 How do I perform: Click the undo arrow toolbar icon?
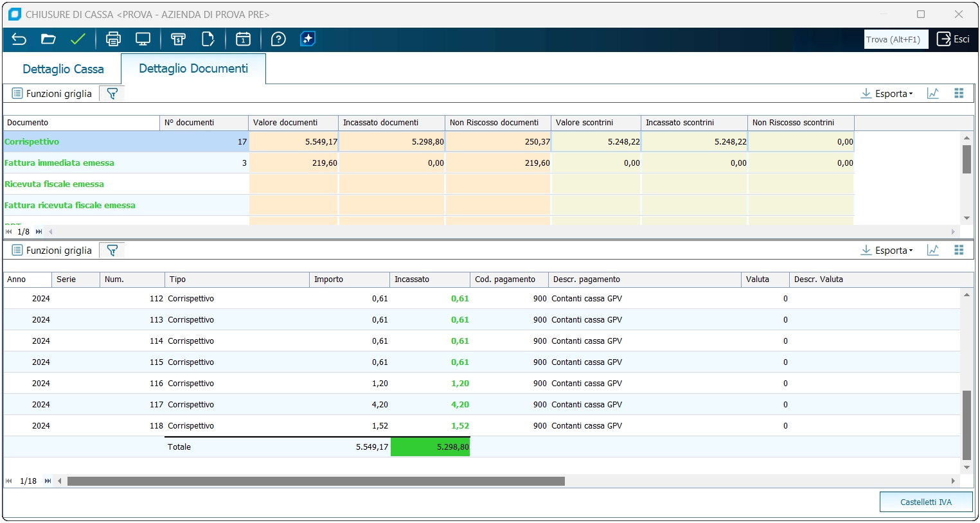tap(19, 39)
